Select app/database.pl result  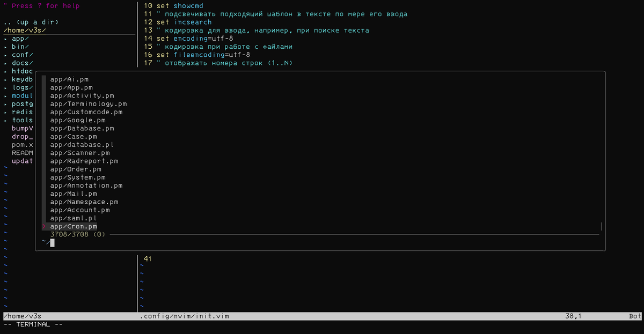pos(82,145)
